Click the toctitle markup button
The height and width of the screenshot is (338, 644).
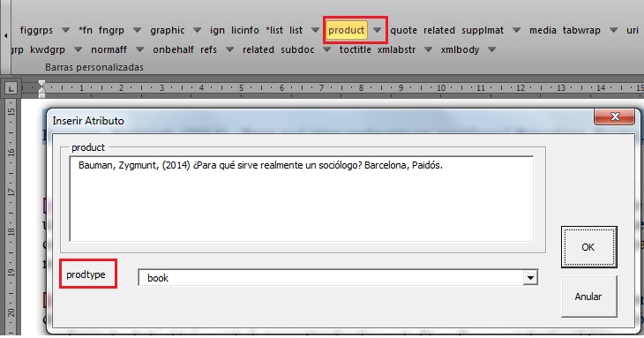pyautogui.click(x=356, y=49)
